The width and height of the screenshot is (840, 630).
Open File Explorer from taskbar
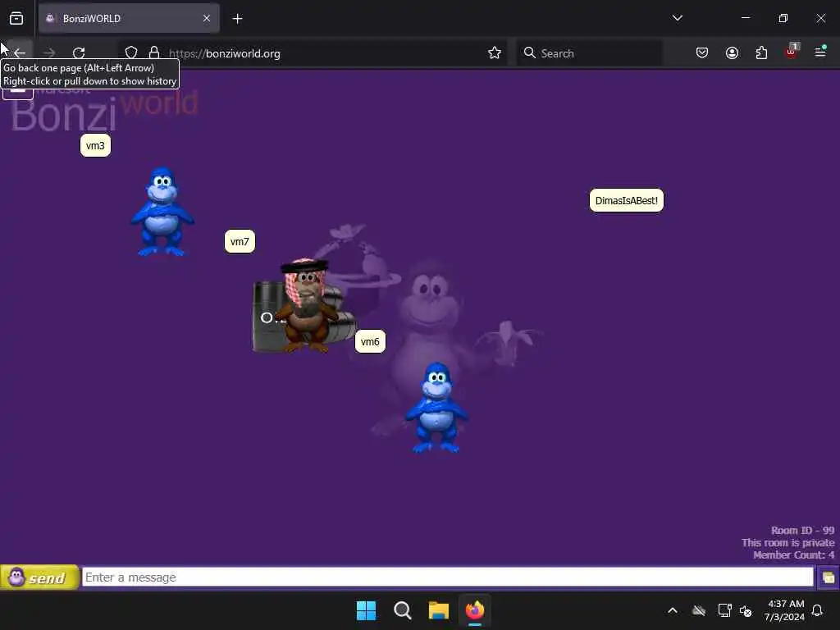[439, 610]
